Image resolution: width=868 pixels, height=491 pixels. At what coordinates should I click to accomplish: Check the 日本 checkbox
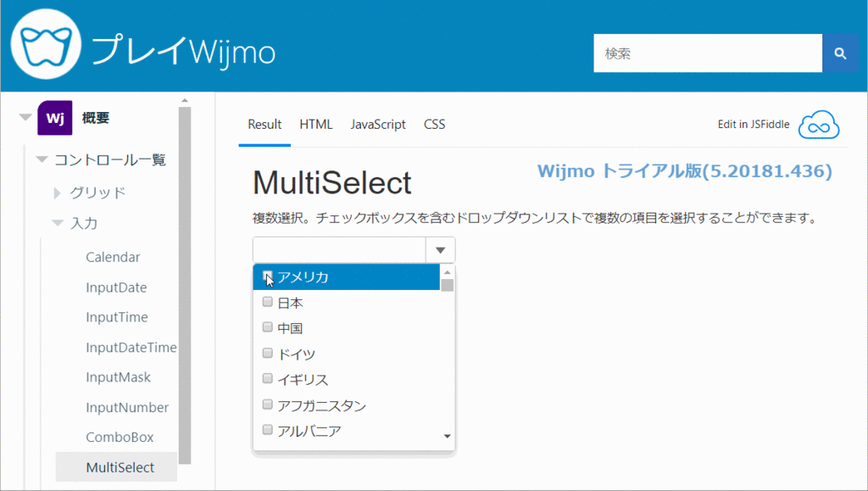point(267,302)
